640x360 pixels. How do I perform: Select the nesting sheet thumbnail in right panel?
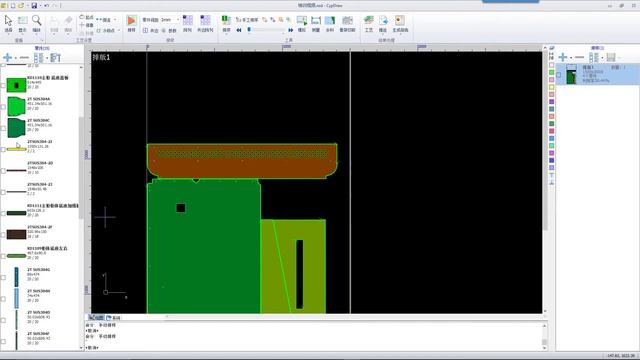click(571, 74)
